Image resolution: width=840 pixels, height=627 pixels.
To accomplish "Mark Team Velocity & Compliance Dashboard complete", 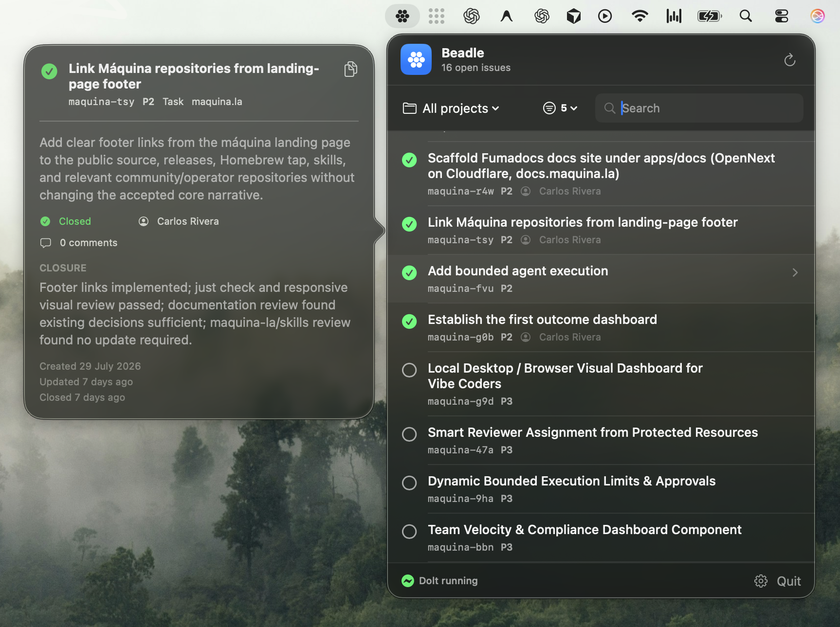I will click(x=409, y=531).
